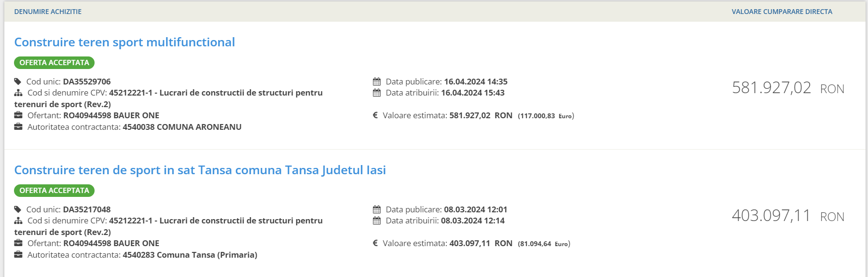
Task: Click the CPV hierarchy icon in Tansa listing
Action: click(18, 221)
